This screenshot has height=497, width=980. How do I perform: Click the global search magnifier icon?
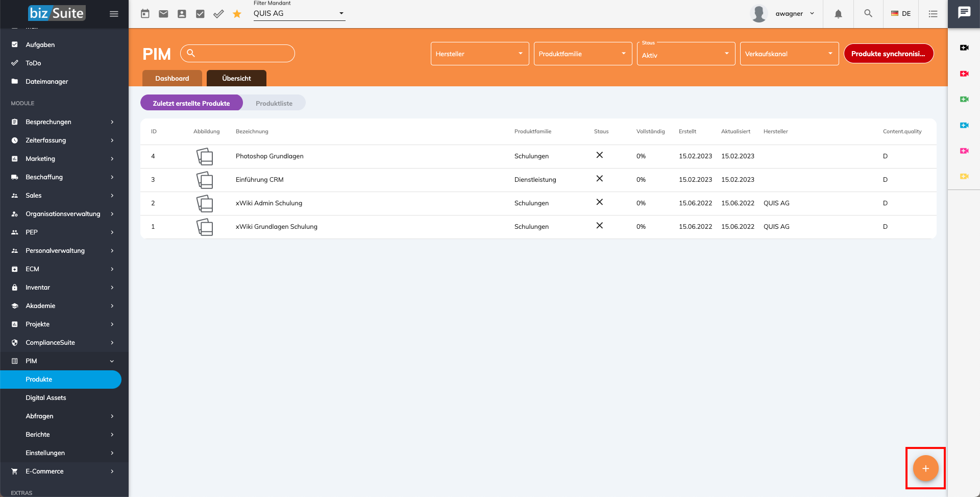tap(868, 13)
